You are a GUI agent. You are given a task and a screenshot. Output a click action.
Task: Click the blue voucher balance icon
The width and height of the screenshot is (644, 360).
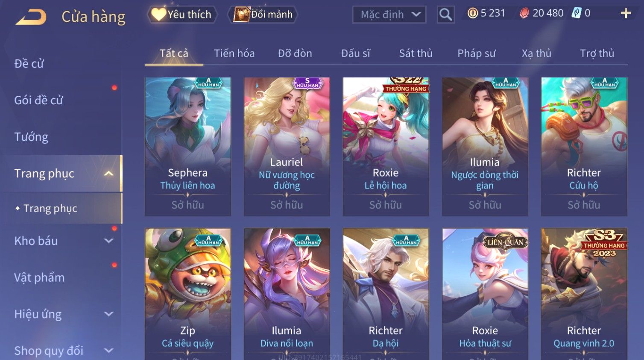click(577, 13)
